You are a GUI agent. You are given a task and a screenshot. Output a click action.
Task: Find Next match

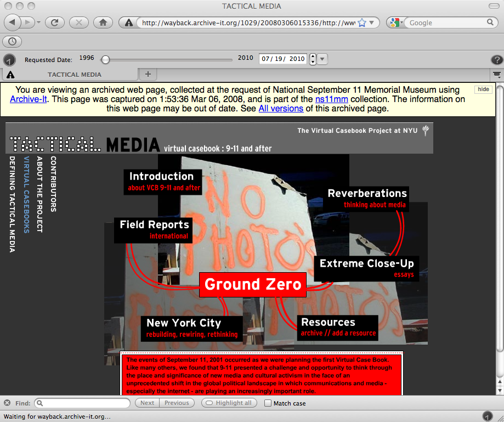click(147, 403)
